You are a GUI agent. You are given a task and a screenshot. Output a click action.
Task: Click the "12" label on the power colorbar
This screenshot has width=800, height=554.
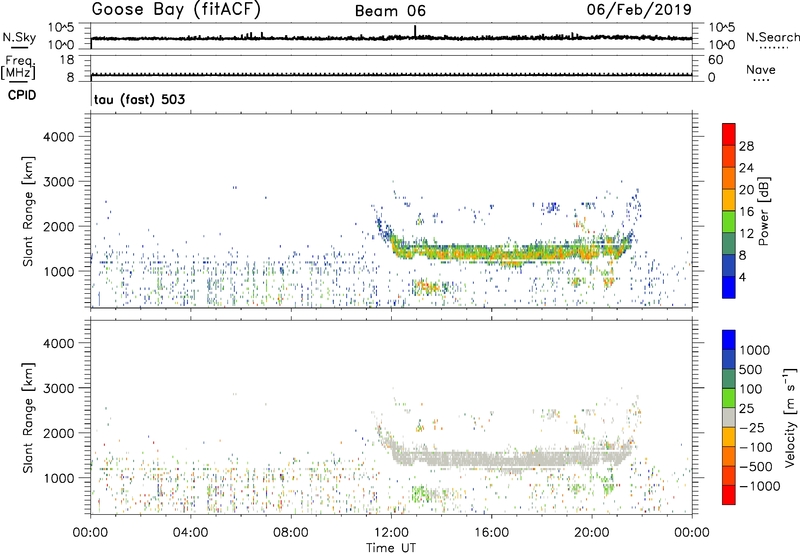click(x=746, y=234)
